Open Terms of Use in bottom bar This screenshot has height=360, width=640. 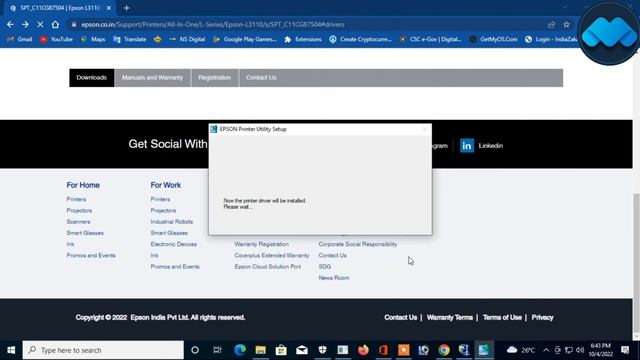502,318
